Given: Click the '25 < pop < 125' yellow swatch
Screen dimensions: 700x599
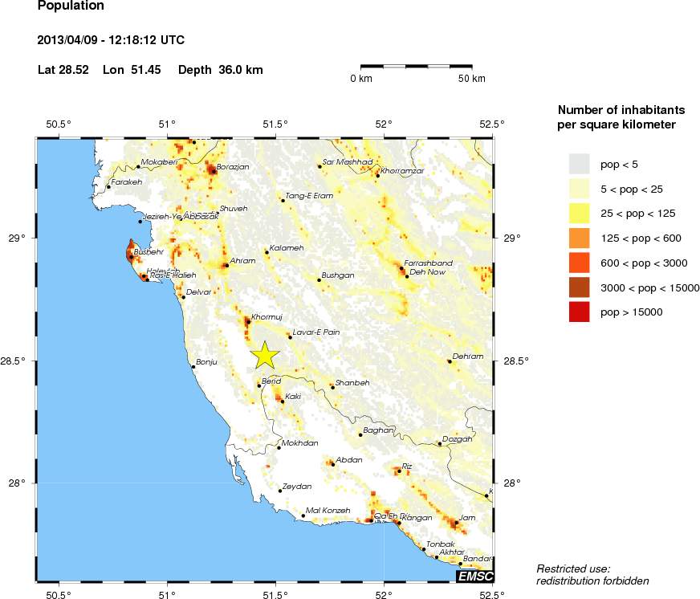Looking at the screenshot, I should click(579, 214).
